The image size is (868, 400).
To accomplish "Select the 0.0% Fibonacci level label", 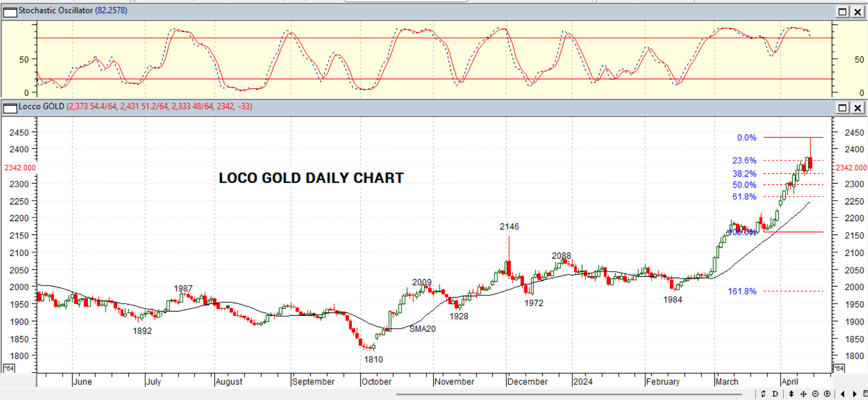I will click(747, 138).
